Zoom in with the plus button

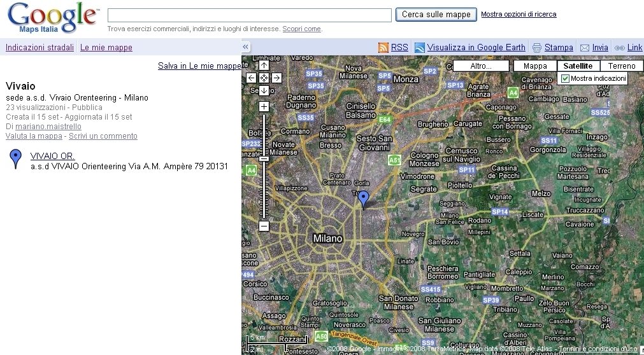264,107
